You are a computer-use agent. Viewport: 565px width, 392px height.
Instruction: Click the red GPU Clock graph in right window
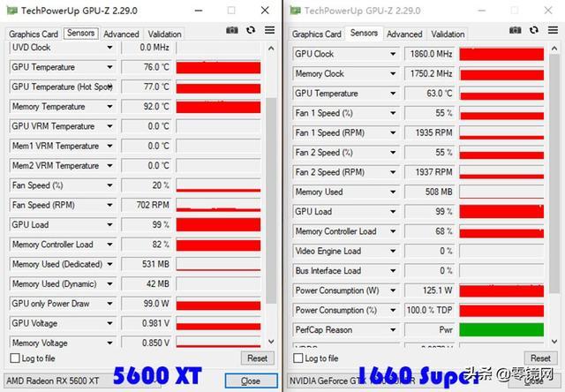coord(501,54)
